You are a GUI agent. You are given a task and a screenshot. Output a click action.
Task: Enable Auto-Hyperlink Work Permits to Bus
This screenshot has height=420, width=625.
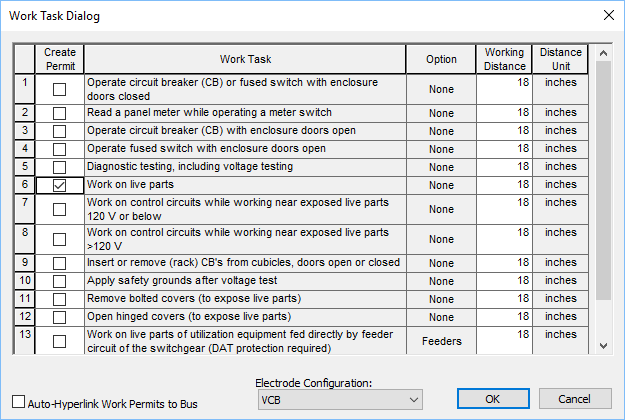[19, 403]
